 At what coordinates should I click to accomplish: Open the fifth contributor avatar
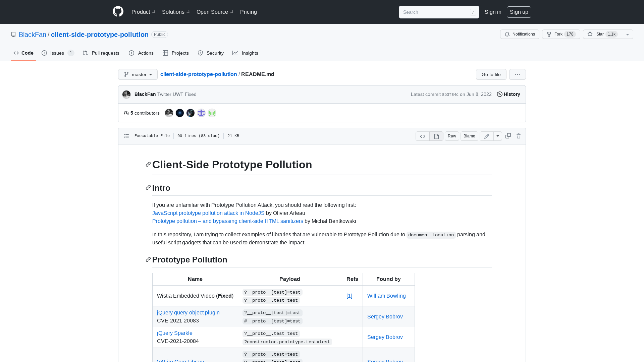point(212,113)
